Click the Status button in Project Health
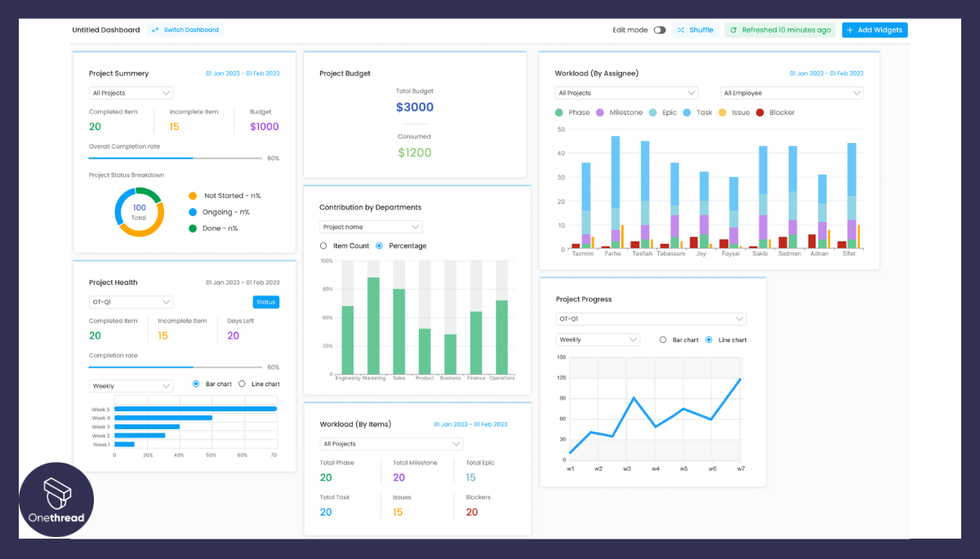Viewport: 980px width, 559px height. tap(266, 301)
